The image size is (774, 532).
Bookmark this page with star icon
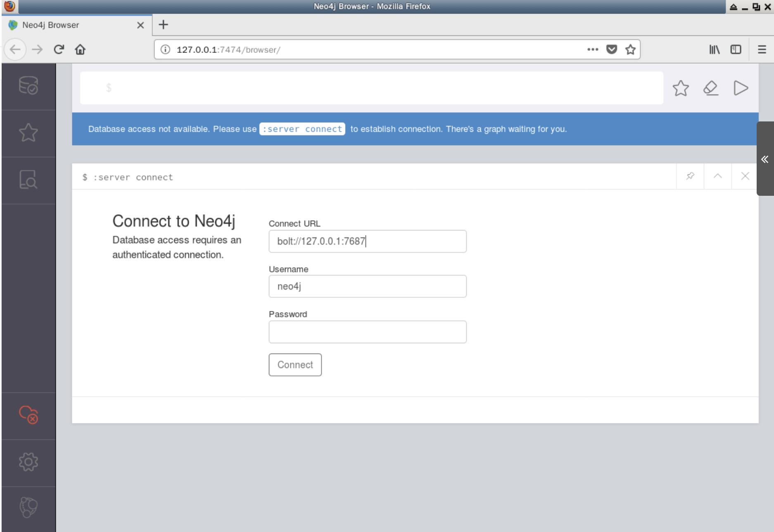pos(630,50)
